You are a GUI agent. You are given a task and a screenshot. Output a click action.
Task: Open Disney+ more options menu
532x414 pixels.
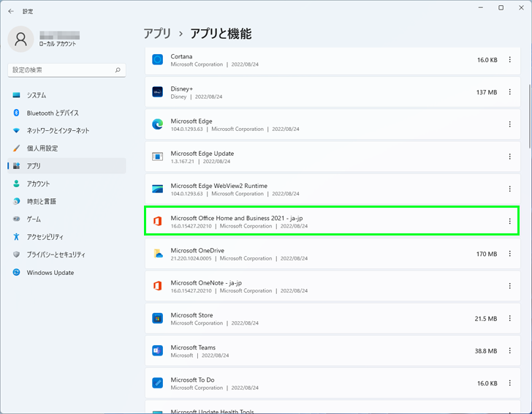pos(509,92)
